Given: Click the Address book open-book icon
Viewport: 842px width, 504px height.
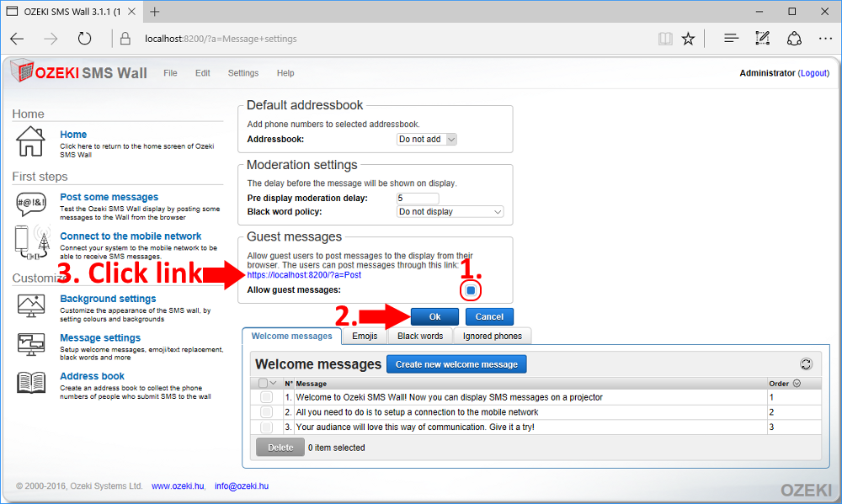Looking at the screenshot, I should point(31,383).
